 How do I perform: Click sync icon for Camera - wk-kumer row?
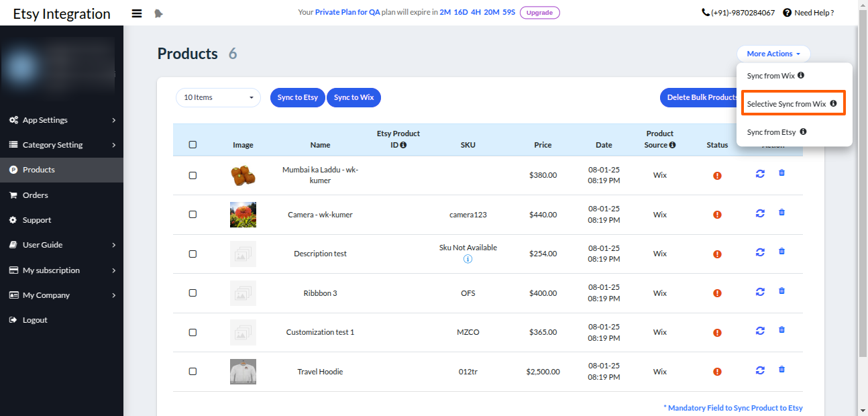[x=760, y=213]
